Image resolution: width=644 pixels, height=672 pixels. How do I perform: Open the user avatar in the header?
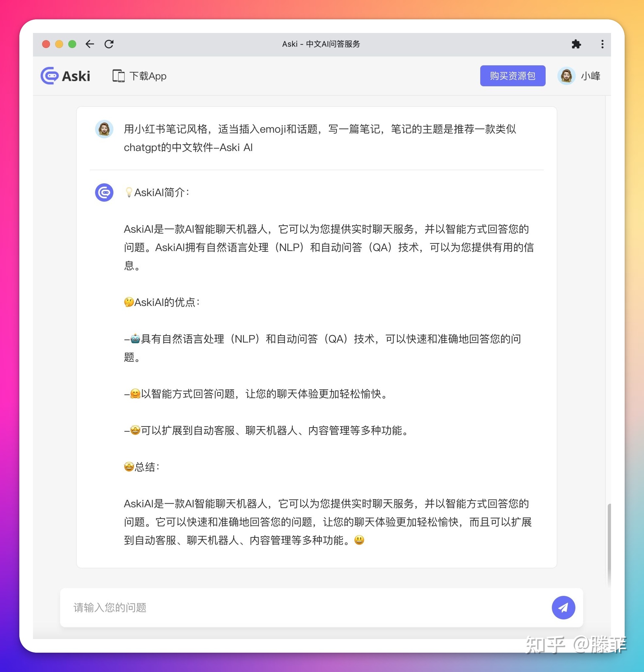point(566,76)
